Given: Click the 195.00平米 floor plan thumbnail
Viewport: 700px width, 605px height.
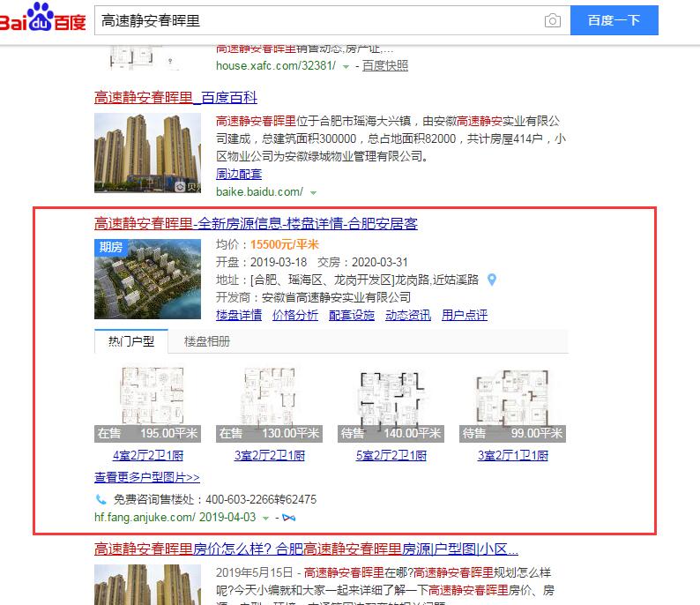Looking at the screenshot, I should pyautogui.click(x=148, y=403).
